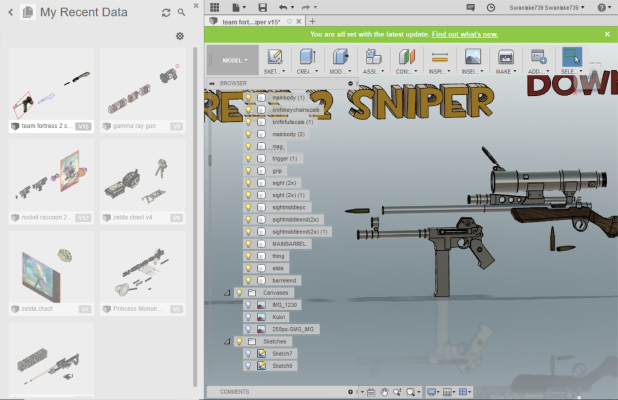Screen dimensions: 618x400
Task: Click the Modify press-pull tool icon
Action: point(341,57)
